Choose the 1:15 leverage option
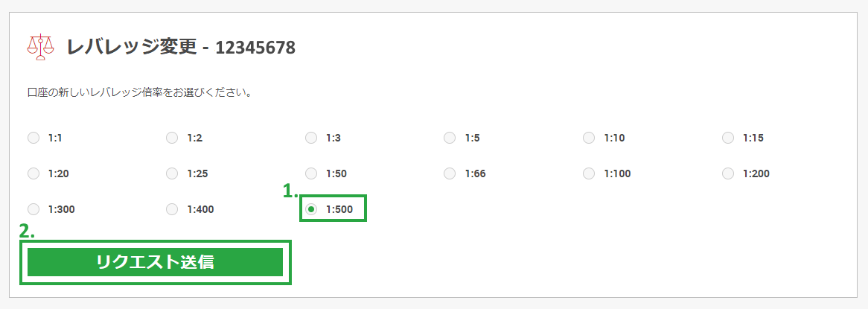The width and height of the screenshot is (868, 309). [x=728, y=138]
